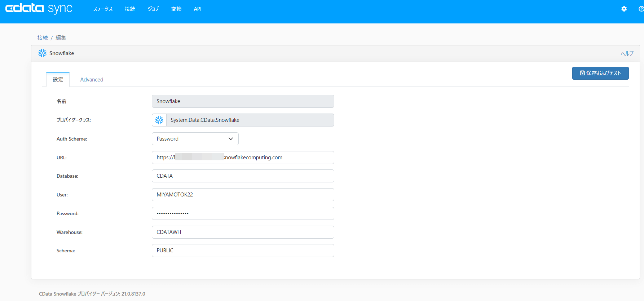Open the help question mark icon

click(x=641, y=9)
